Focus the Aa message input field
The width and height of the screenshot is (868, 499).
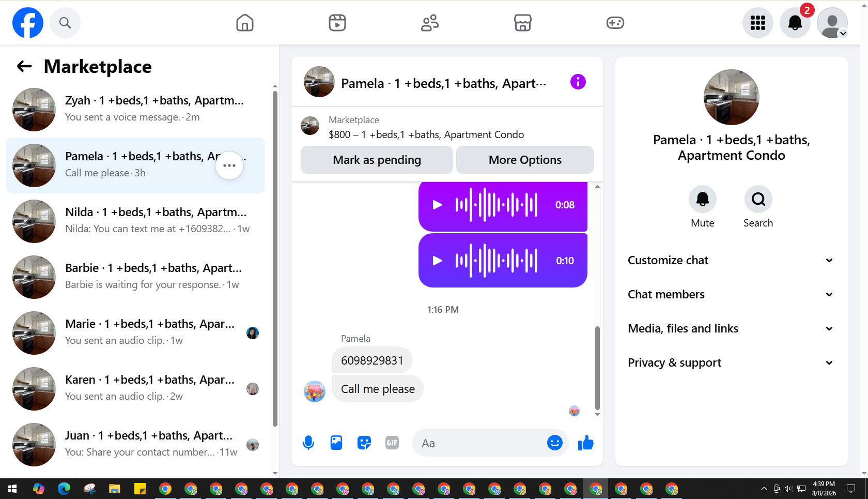click(481, 443)
